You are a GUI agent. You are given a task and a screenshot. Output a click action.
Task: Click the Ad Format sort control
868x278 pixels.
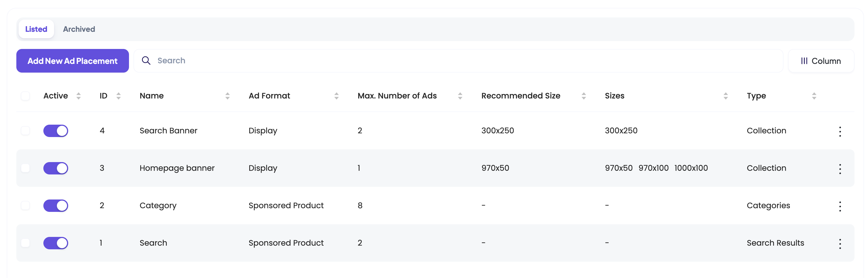point(337,96)
